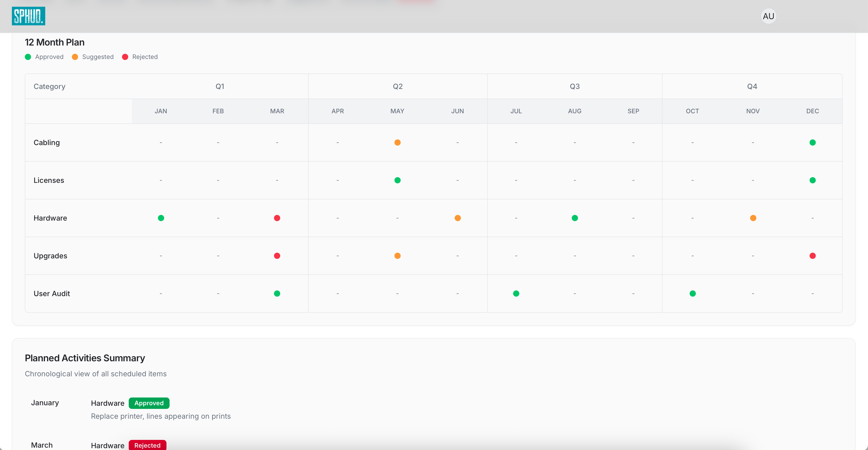Click User Audit approved dot in October

(692, 294)
